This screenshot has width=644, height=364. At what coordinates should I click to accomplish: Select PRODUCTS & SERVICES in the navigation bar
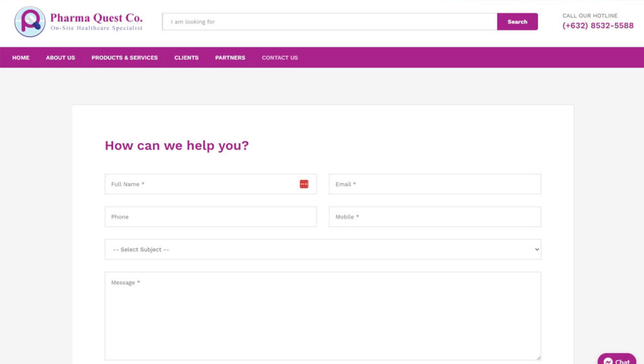pos(125,58)
